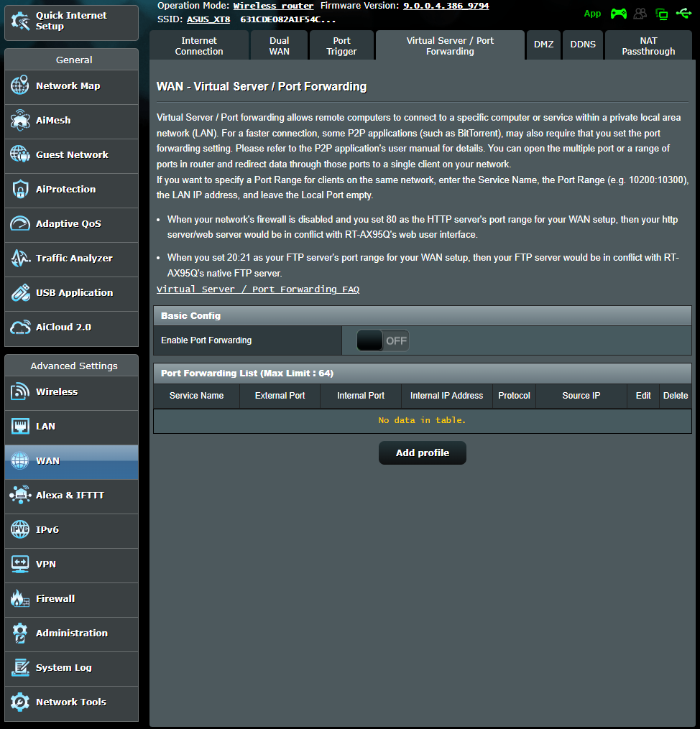Screen dimensions: 700x729
Task: Click the Service Name column header
Action: point(196,396)
